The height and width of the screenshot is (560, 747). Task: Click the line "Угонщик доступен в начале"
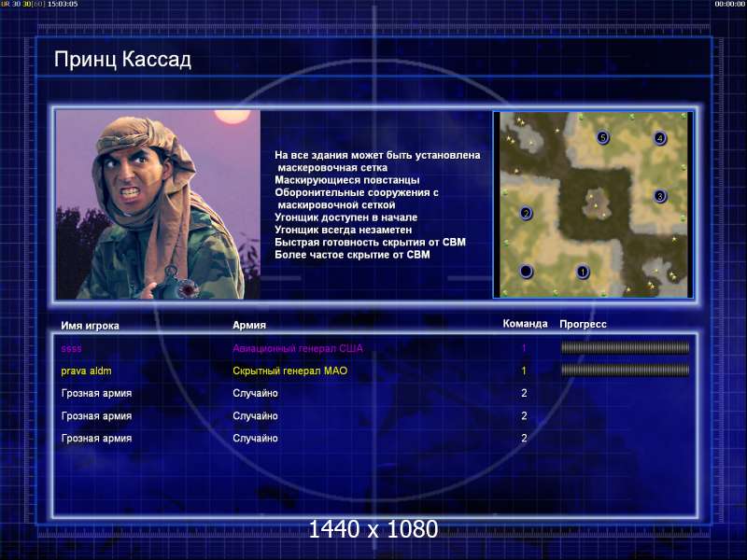click(x=345, y=217)
